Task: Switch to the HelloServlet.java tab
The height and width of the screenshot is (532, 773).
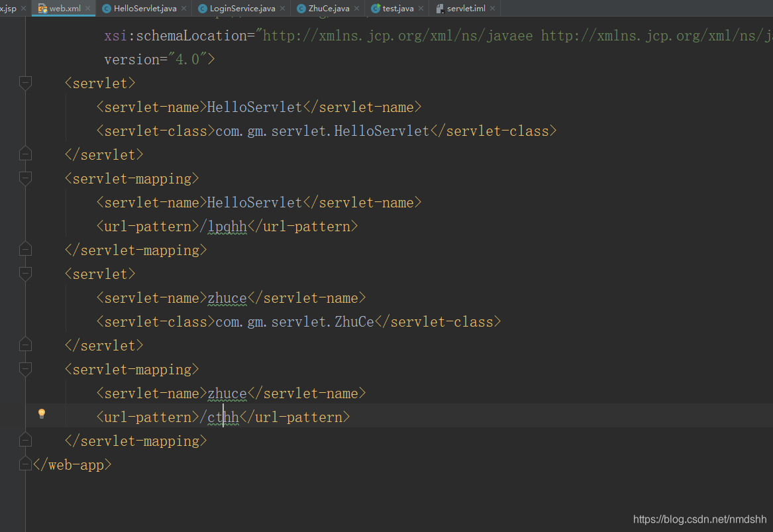Action: (145, 9)
